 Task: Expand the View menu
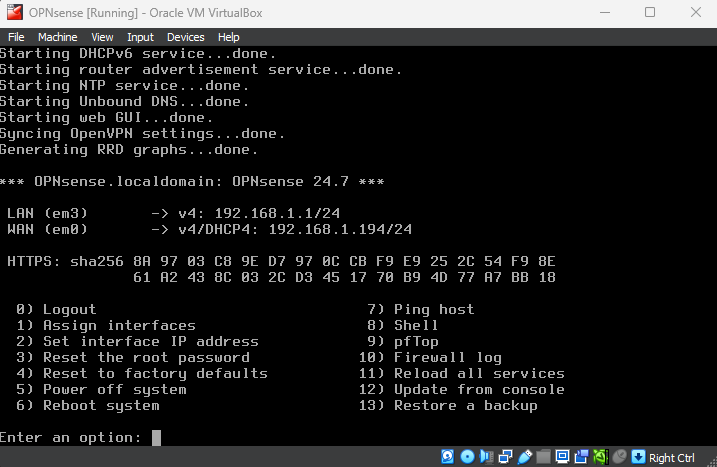(x=102, y=37)
